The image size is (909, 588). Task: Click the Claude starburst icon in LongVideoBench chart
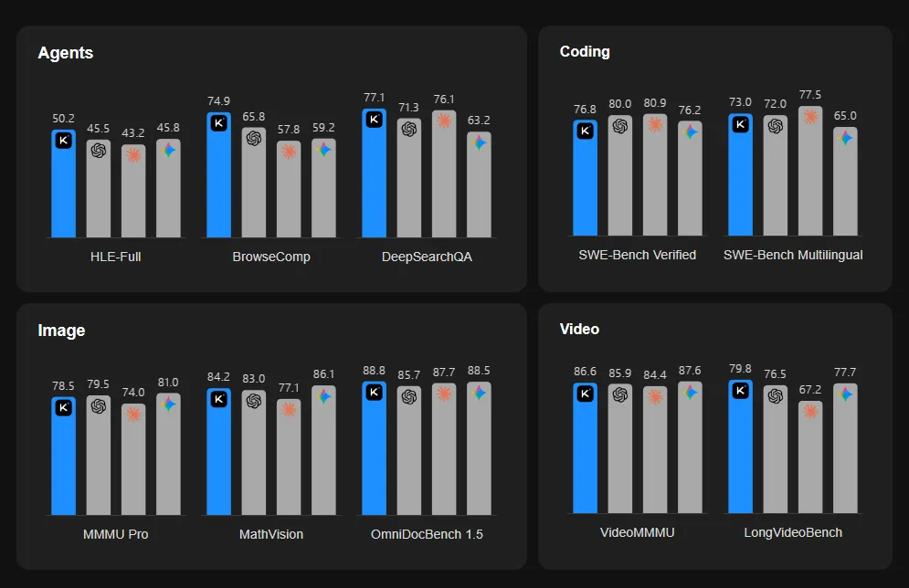(810, 411)
